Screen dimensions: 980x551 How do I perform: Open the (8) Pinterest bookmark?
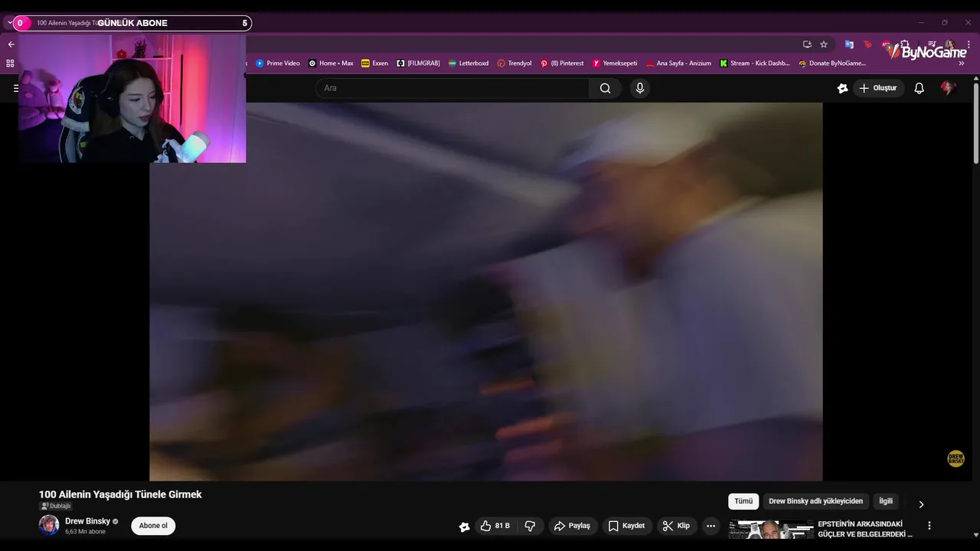coord(562,64)
